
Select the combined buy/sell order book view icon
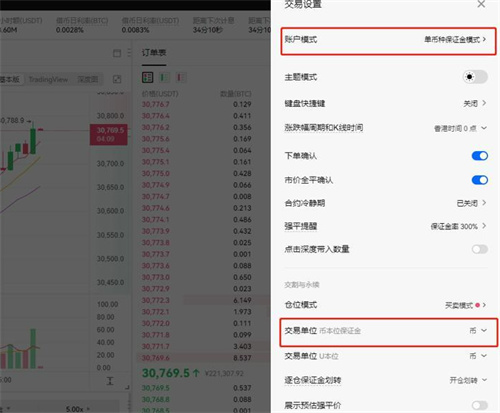point(147,78)
